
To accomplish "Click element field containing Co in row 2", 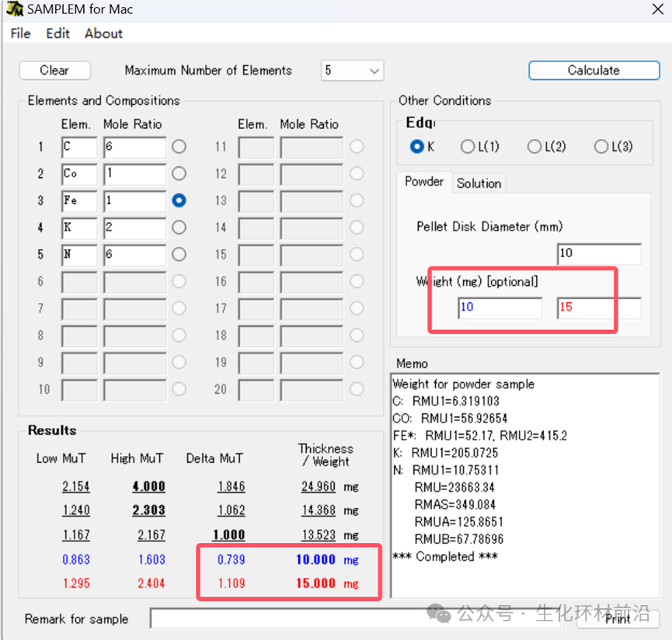I will pyautogui.click(x=79, y=174).
